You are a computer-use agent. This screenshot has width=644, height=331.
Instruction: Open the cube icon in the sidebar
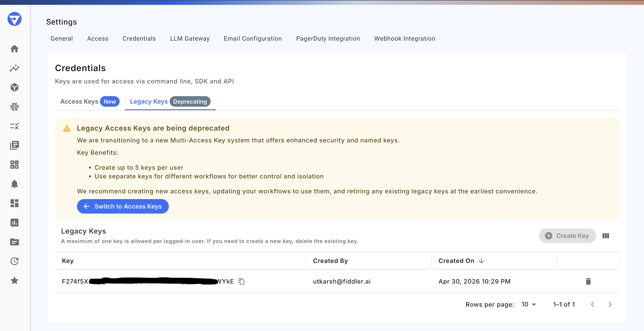click(14, 87)
